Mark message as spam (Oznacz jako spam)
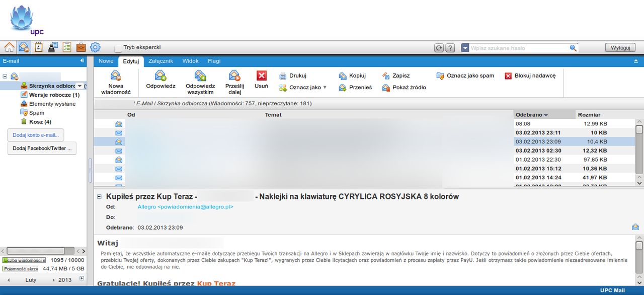 tap(465, 76)
